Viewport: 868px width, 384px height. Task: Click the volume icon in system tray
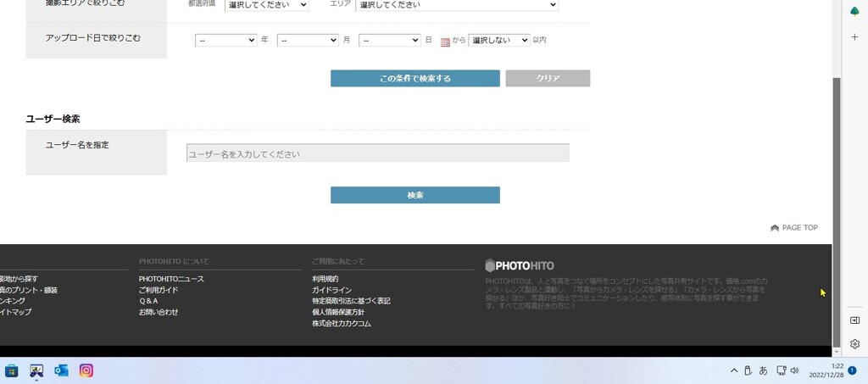point(794,370)
